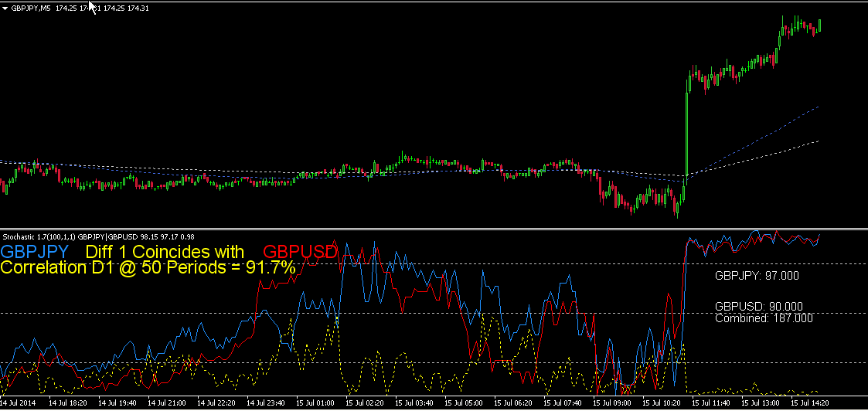The image size is (868, 411).
Task: Click the 'Diff 1 Coincides with' text
Action: (165, 253)
